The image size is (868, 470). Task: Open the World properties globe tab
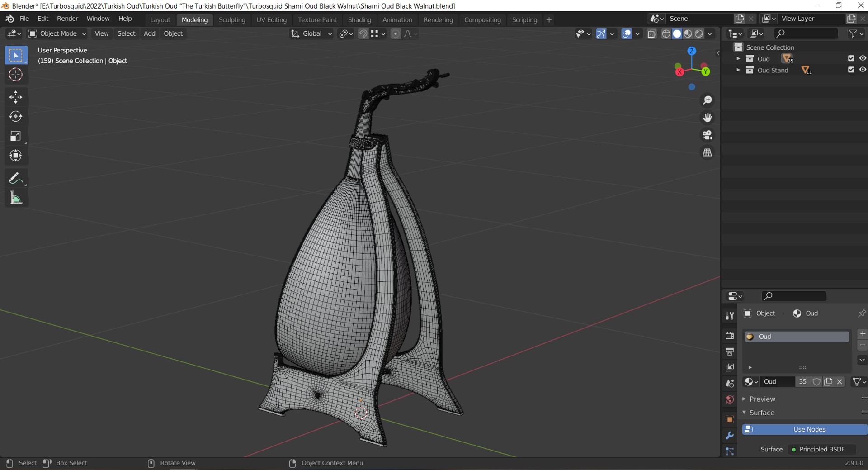point(730,399)
